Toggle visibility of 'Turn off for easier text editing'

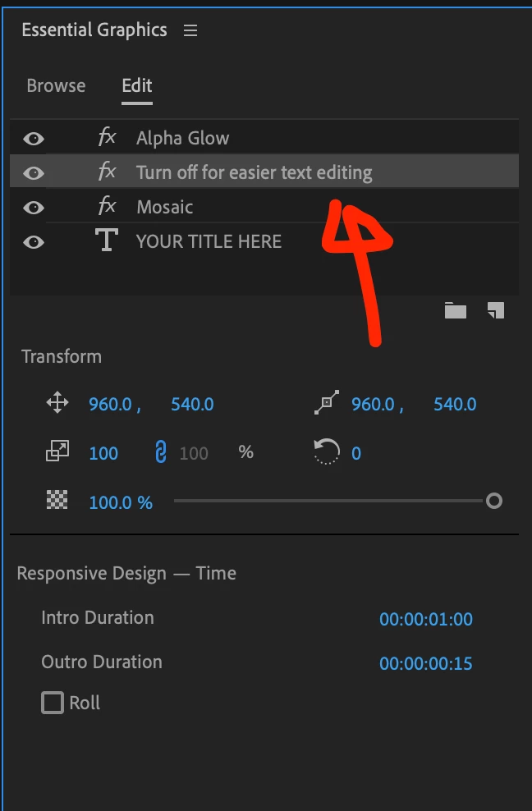click(x=34, y=172)
